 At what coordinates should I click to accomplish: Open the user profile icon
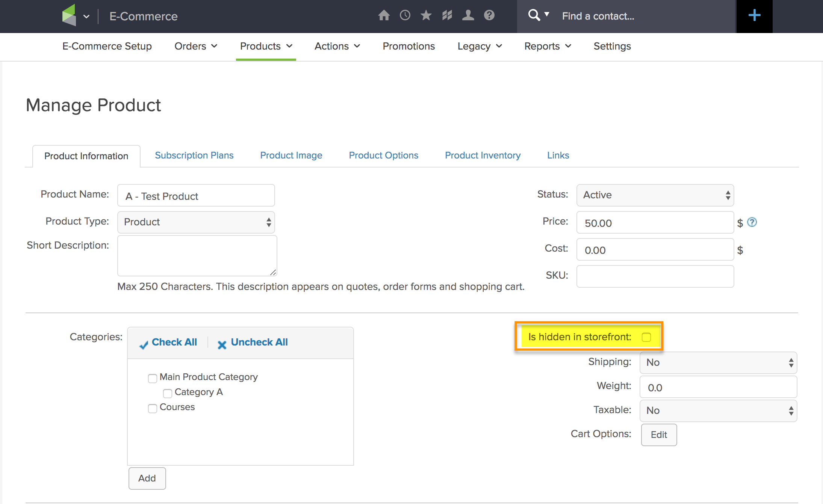[x=468, y=15]
